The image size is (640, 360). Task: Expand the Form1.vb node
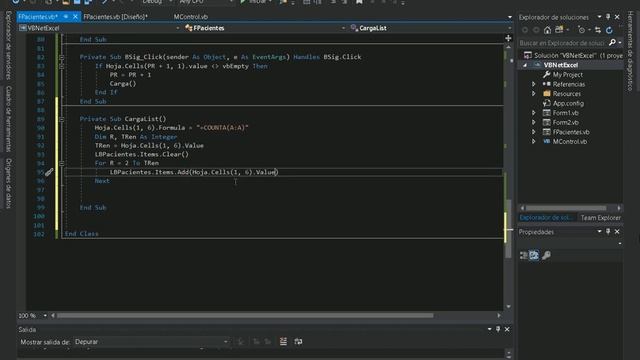point(533,113)
